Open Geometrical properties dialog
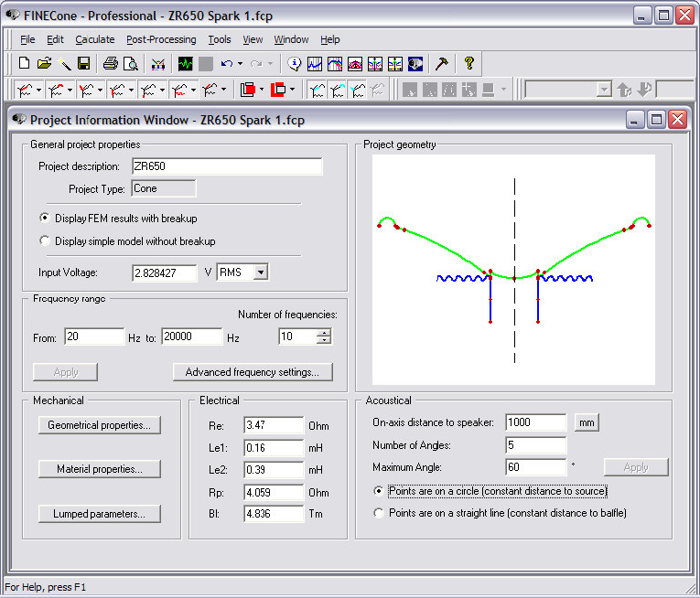This screenshot has height=598, width=700. pos(99,425)
